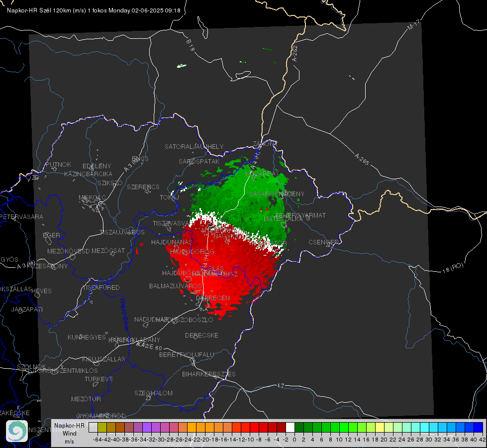Click the BIHARKERESZTES label

(x=209, y=374)
